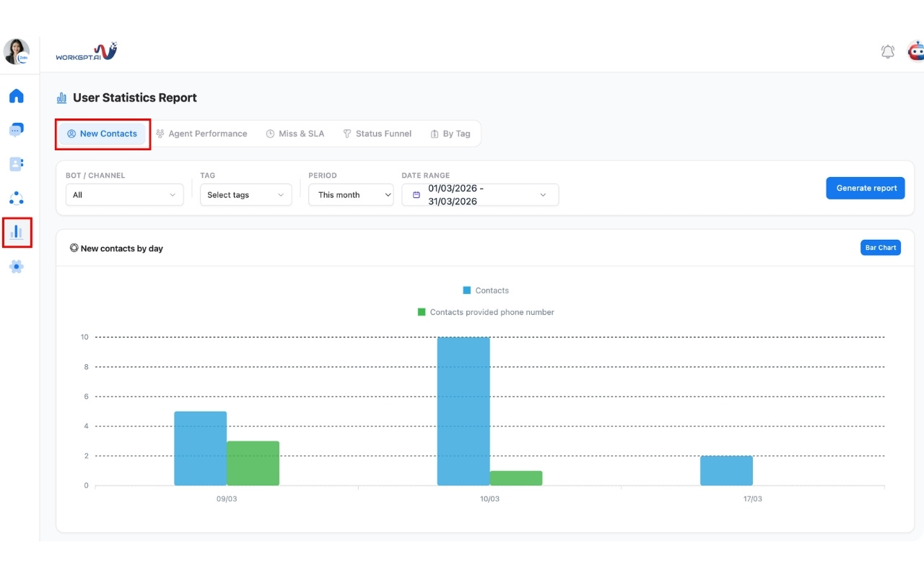Click the WorkGPT.AI logo
The height and width of the screenshot is (578, 924).
pos(86,52)
